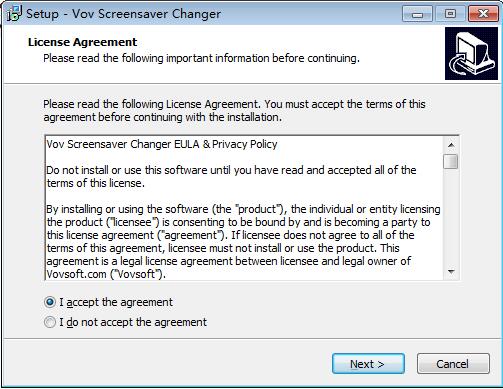The height and width of the screenshot is (389, 503).
Task: Click the empty scrollbar track below the thumb
Action: 451,217
